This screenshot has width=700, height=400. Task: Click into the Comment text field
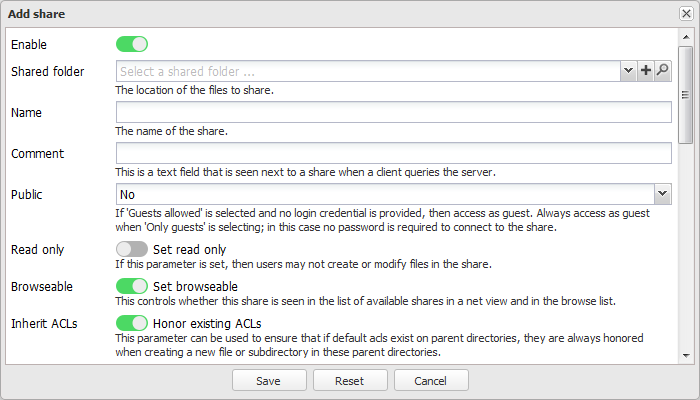point(393,153)
